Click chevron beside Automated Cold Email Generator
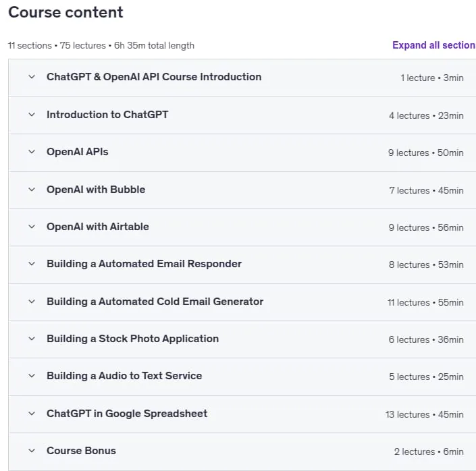476x471 pixels. (x=32, y=302)
